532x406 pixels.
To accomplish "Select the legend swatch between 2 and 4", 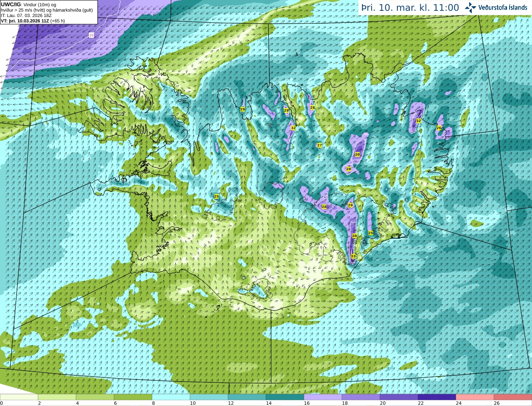I will point(57,397).
